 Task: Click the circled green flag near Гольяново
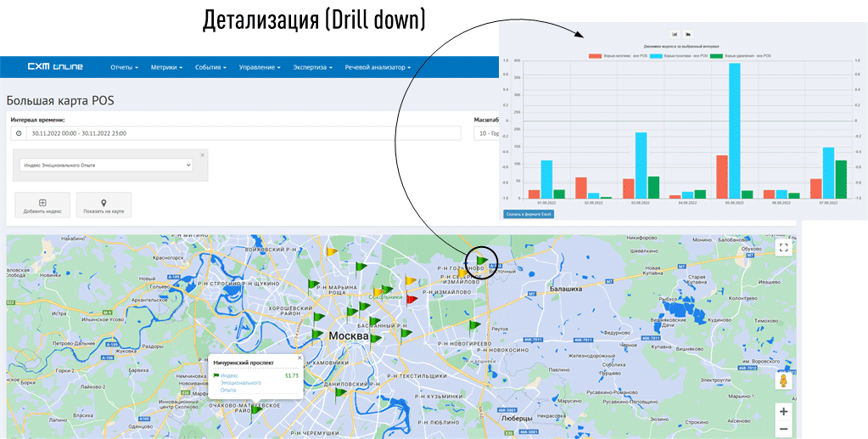click(482, 261)
